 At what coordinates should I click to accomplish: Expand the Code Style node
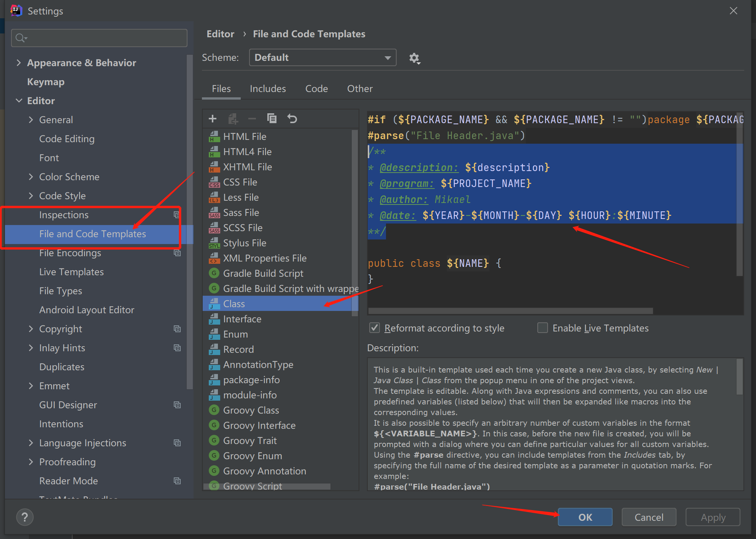31,196
